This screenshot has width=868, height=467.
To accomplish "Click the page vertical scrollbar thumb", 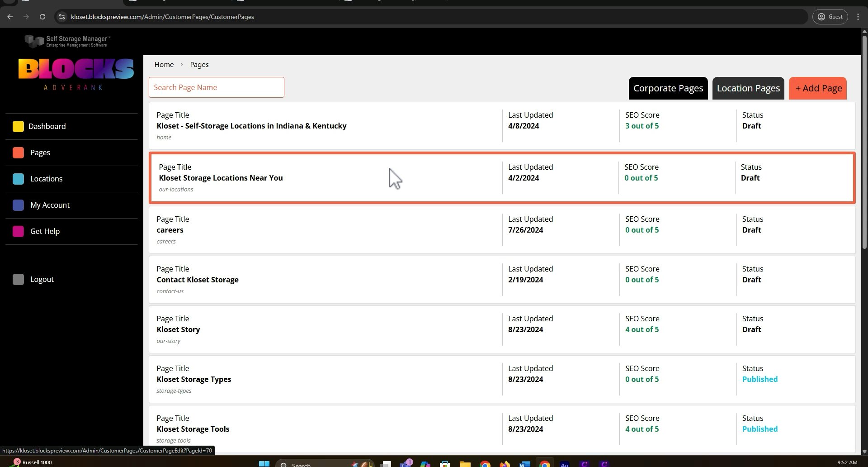I will [864, 141].
